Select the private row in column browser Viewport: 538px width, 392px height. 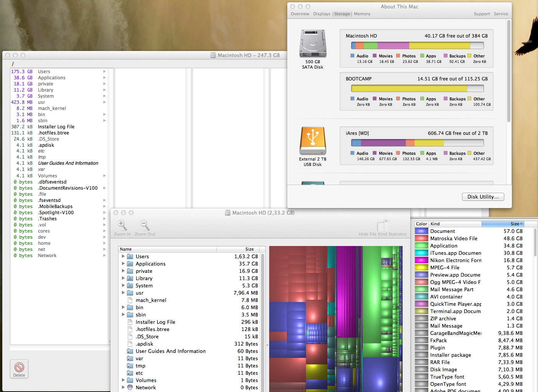pyautogui.click(x=45, y=84)
